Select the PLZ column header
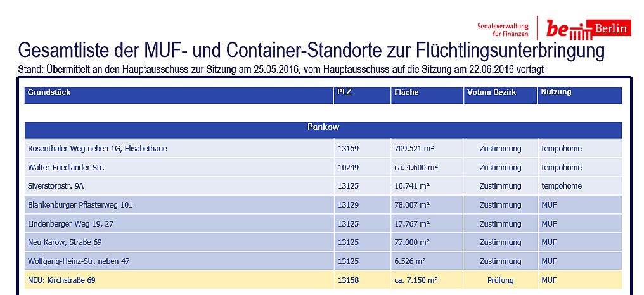Screen dimensions: 644x295 click(x=345, y=92)
